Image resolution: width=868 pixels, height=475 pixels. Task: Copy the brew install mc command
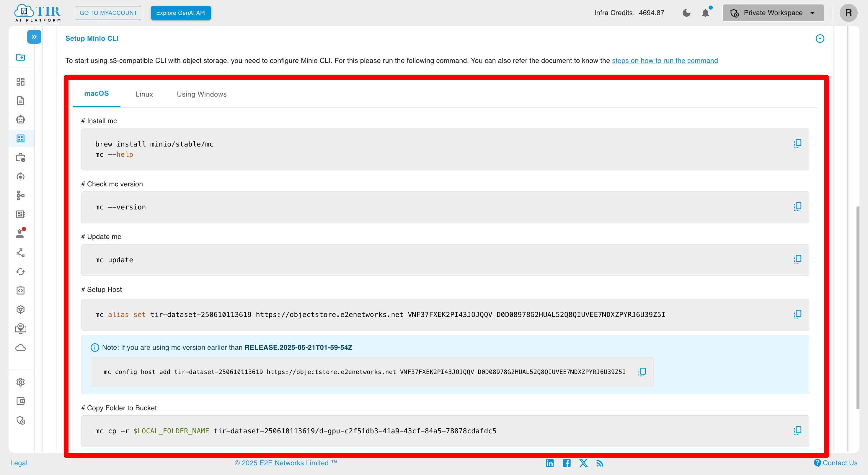[x=797, y=143]
